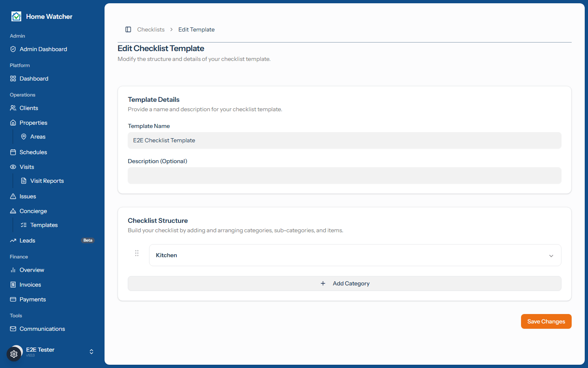Click the Communications envelope icon
588x368 pixels.
click(x=13, y=329)
